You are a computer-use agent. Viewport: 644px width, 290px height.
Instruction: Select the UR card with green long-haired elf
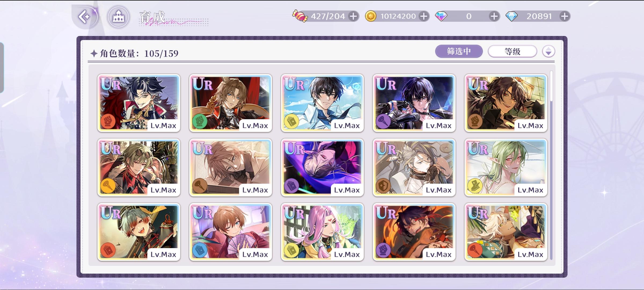pos(506,168)
